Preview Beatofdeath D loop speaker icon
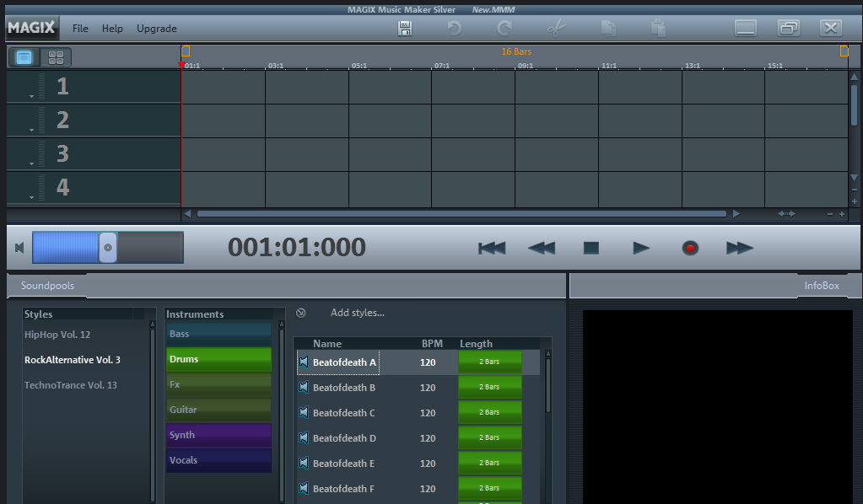863x504 pixels. (x=303, y=437)
